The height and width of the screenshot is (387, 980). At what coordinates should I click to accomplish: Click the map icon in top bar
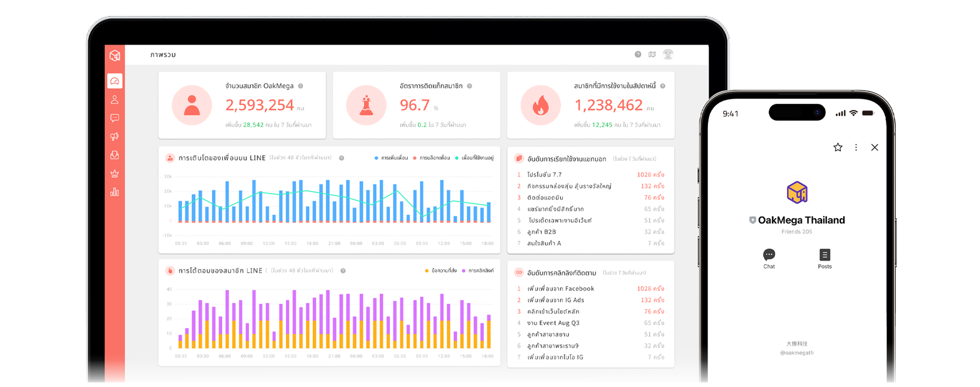tap(652, 54)
